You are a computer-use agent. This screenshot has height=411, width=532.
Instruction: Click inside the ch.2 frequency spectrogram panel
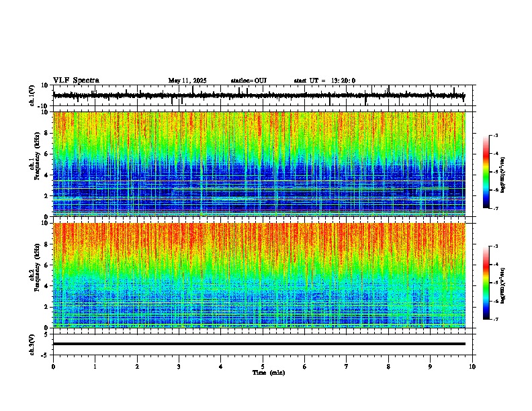[x=259, y=275]
